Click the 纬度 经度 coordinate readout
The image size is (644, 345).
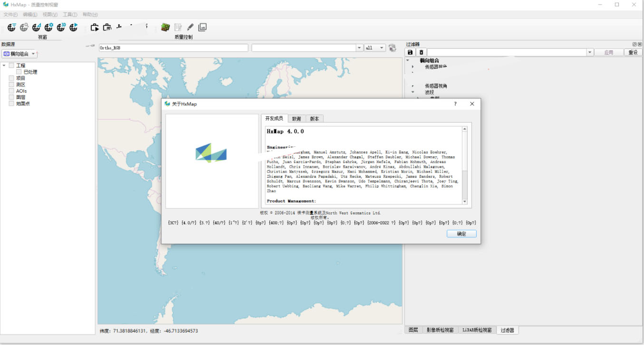tap(149, 331)
